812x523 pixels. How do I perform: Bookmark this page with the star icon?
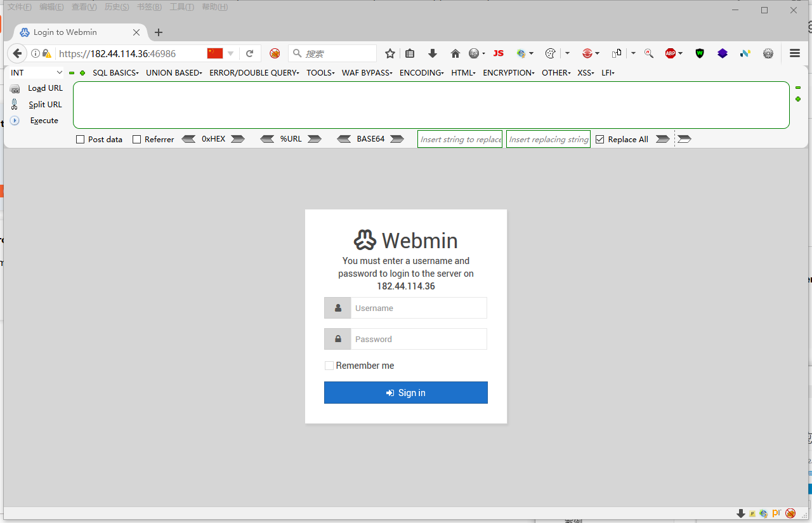[390, 53]
